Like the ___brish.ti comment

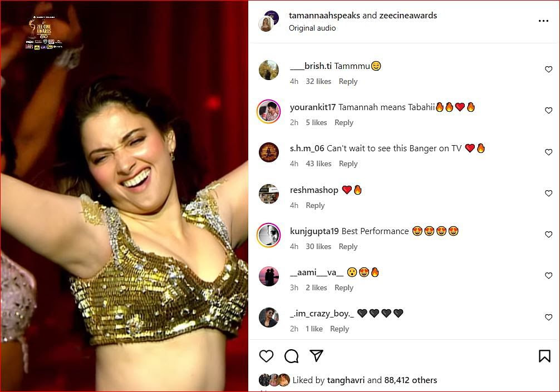pyautogui.click(x=548, y=70)
